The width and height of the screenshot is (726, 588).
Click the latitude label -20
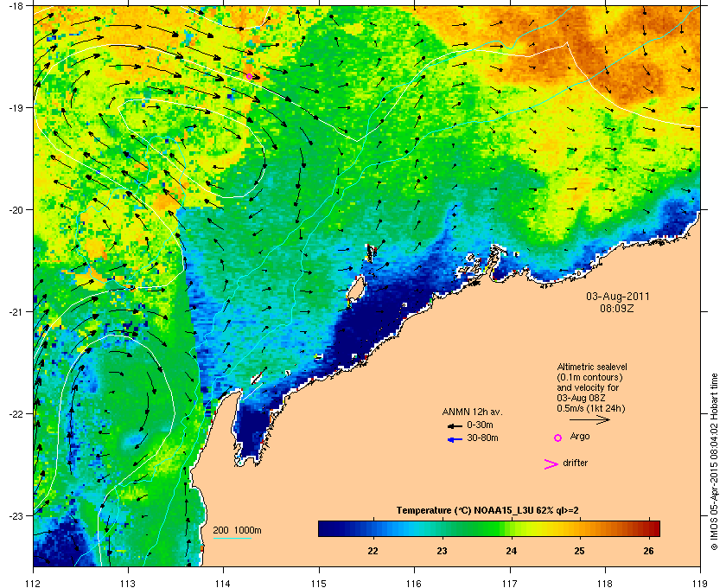pyautogui.click(x=16, y=210)
